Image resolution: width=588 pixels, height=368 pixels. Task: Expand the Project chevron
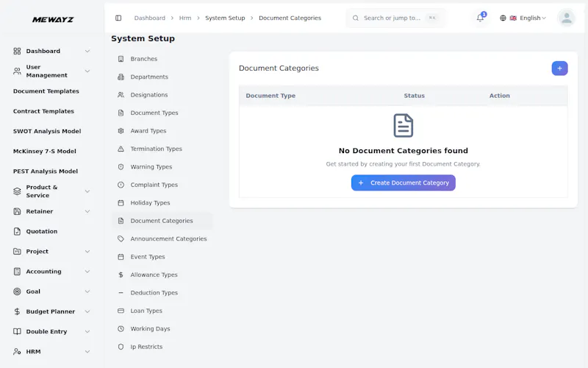(87, 252)
